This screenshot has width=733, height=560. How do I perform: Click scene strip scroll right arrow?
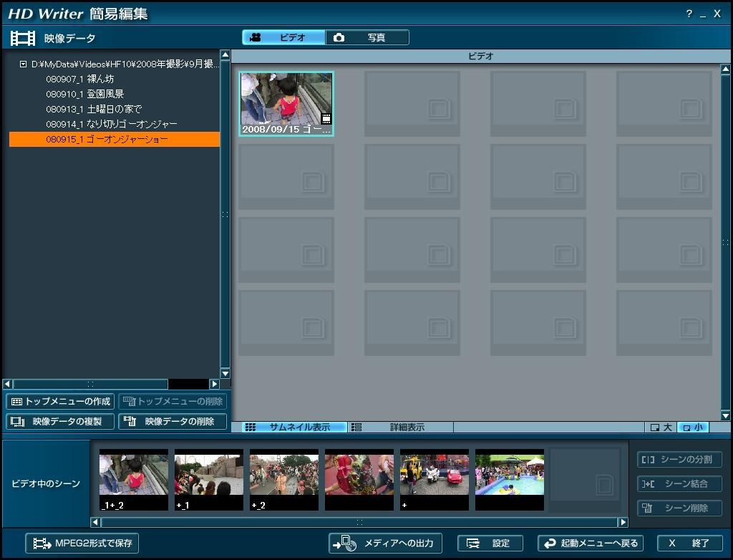[x=623, y=522]
